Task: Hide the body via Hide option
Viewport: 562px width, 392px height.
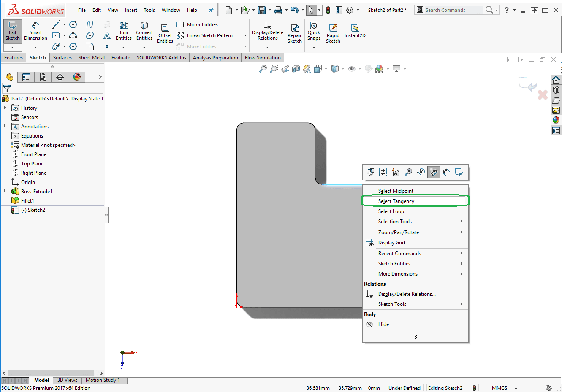Action: pos(383,324)
